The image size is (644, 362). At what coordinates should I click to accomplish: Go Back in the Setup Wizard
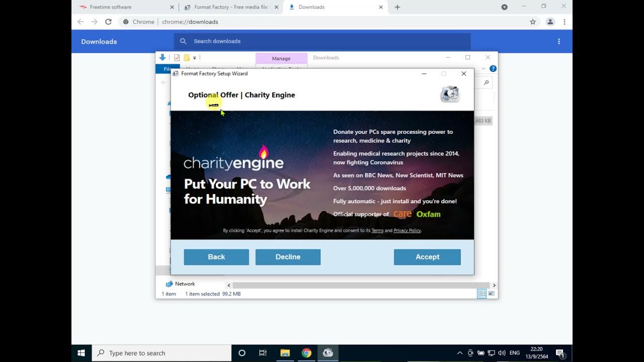[x=216, y=257]
